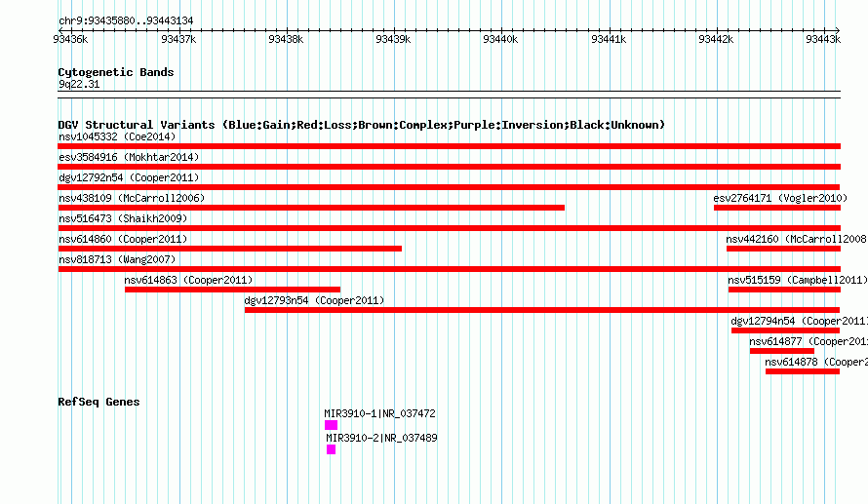
Task: Click the nsv442160 (McCarroll2008) label
Action: 797,239
